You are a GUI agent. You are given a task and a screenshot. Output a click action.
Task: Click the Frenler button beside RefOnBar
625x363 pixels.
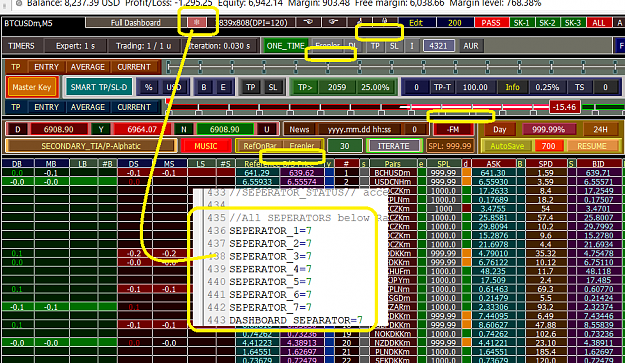coord(302,146)
